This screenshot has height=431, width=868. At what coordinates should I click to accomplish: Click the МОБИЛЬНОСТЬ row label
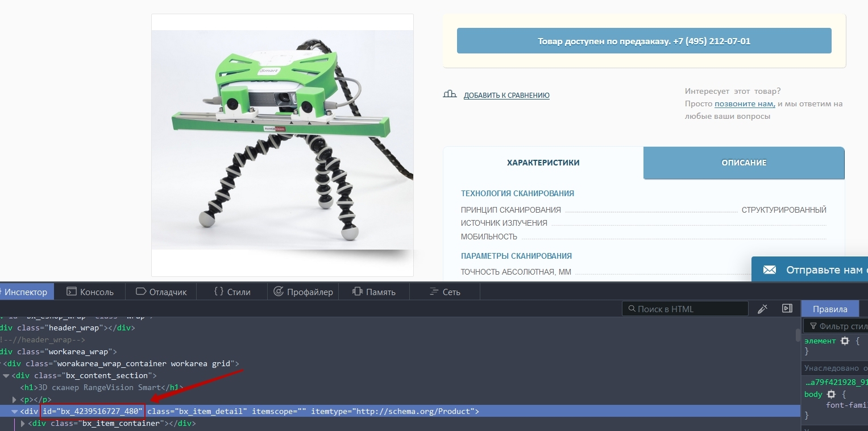[489, 237]
